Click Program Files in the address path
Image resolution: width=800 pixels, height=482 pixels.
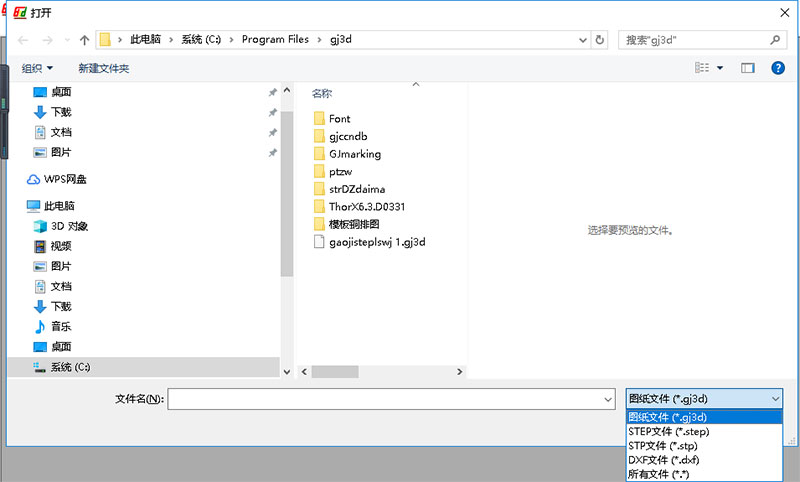tap(276, 40)
